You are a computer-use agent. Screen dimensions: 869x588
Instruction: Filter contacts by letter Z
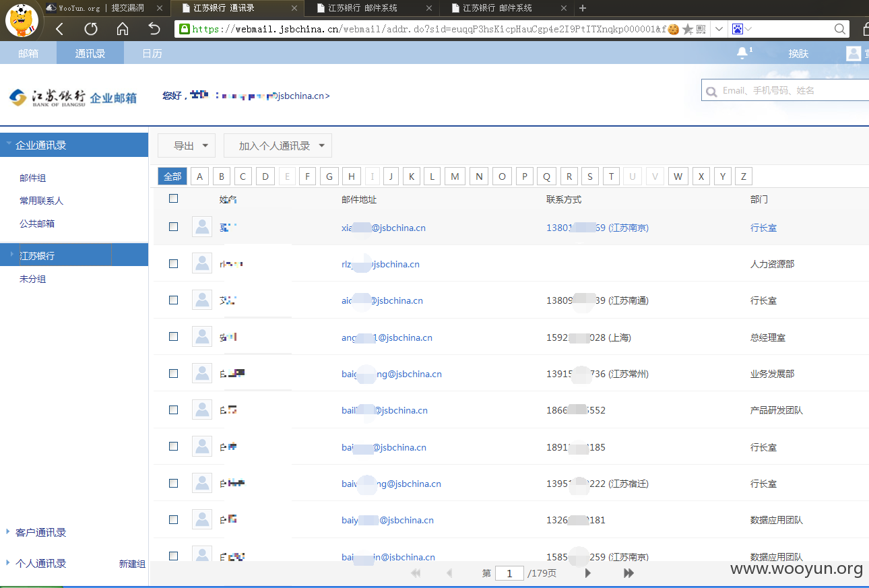tap(744, 176)
